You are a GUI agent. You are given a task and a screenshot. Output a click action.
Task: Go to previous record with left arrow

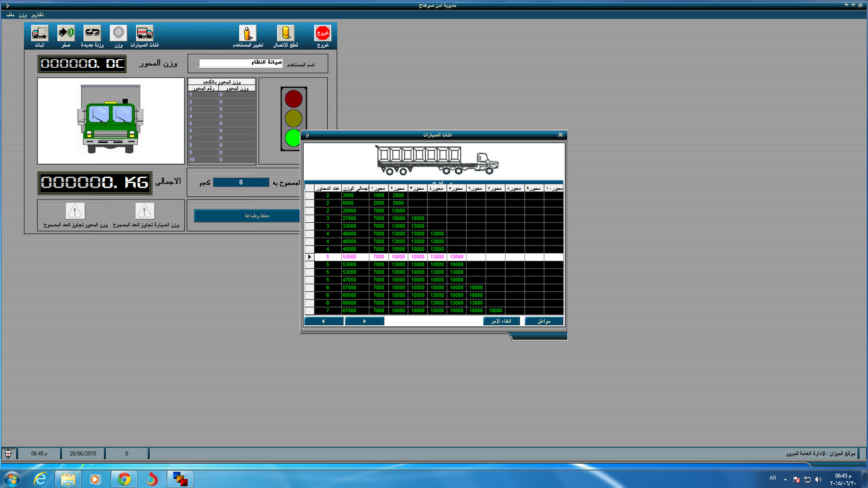pyautogui.click(x=324, y=321)
